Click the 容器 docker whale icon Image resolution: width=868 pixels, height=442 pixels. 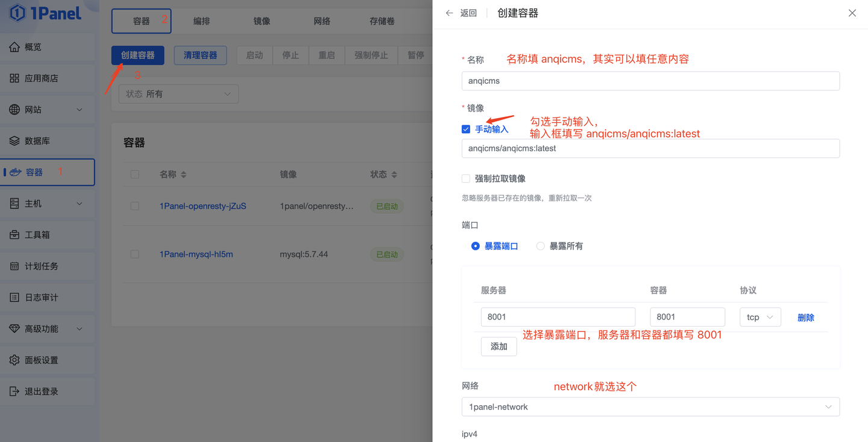pos(15,172)
